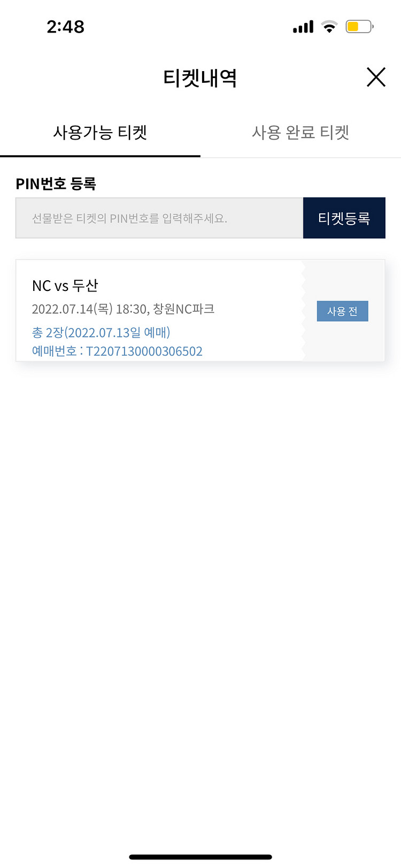Tap the ticket stub perforated edge area
401x868 pixels.
[303, 311]
